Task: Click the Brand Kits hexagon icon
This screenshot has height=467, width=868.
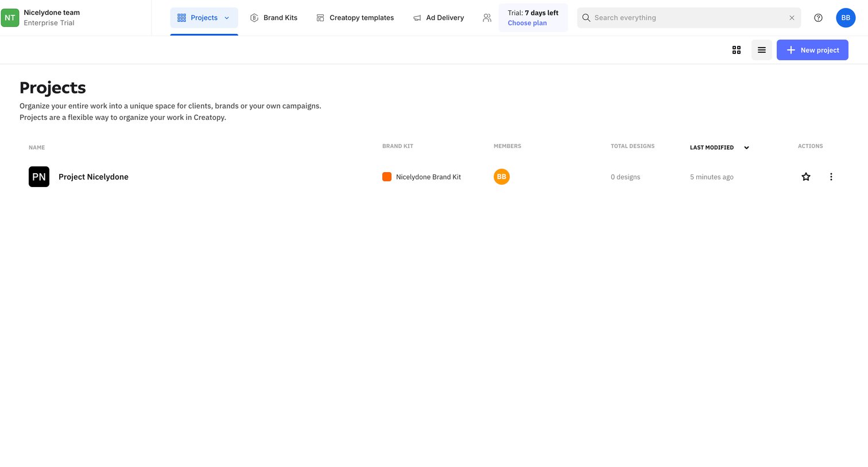Action: pyautogui.click(x=254, y=18)
